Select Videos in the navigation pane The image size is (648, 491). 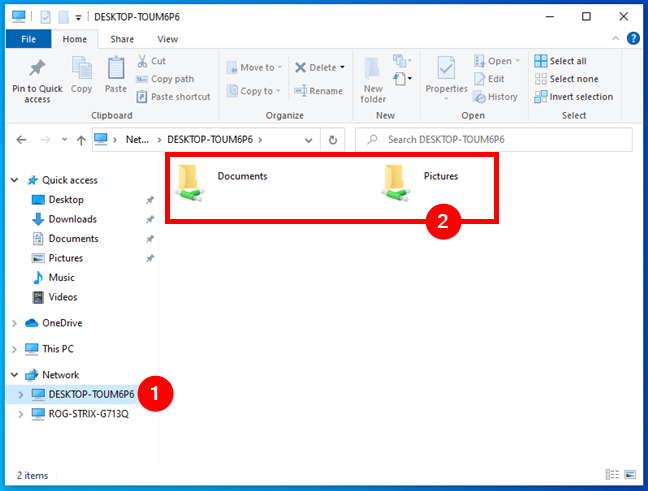pyautogui.click(x=63, y=297)
